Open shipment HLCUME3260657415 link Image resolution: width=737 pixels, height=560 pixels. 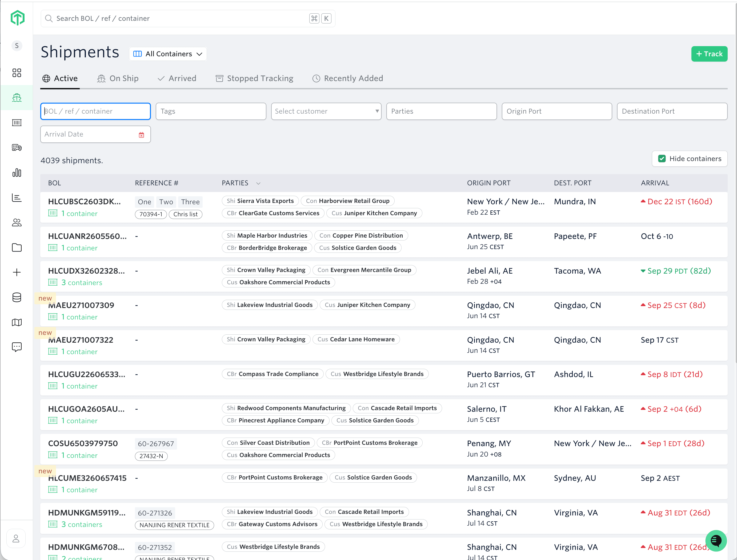coord(87,478)
